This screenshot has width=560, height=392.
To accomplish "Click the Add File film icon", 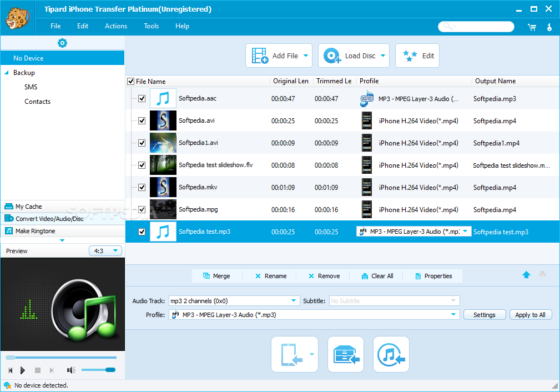I will pyautogui.click(x=260, y=56).
